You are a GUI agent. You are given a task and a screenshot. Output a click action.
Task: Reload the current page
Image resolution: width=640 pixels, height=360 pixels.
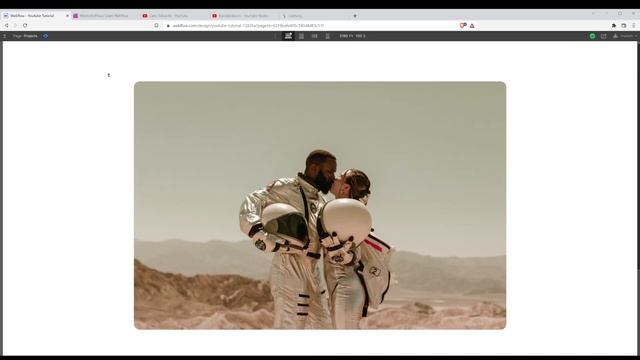click(x=25, y=25)
